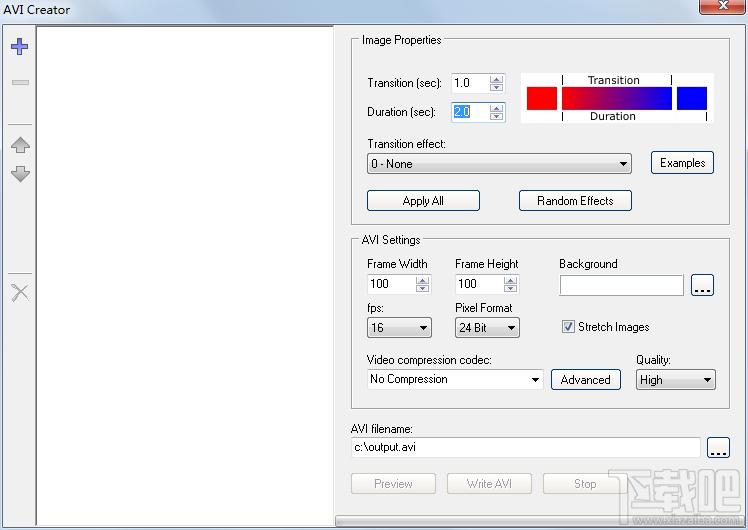Open the fps dropdown showing 16
This screenshot has height=530, width=748.
pos(399,328)
